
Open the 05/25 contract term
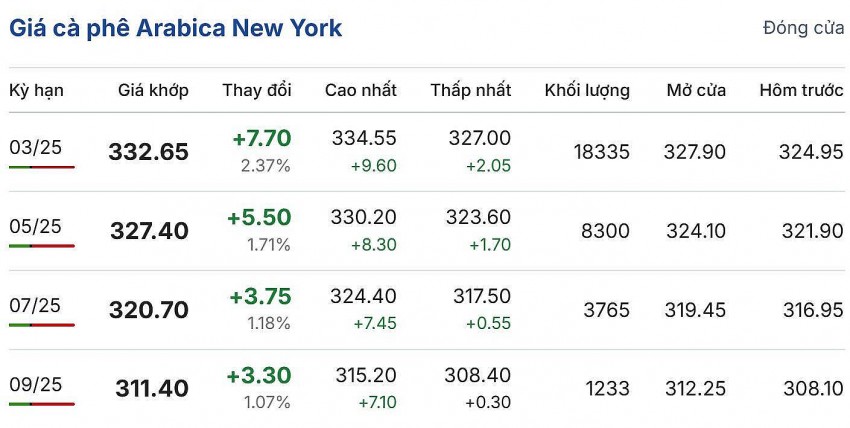[36, 226]
